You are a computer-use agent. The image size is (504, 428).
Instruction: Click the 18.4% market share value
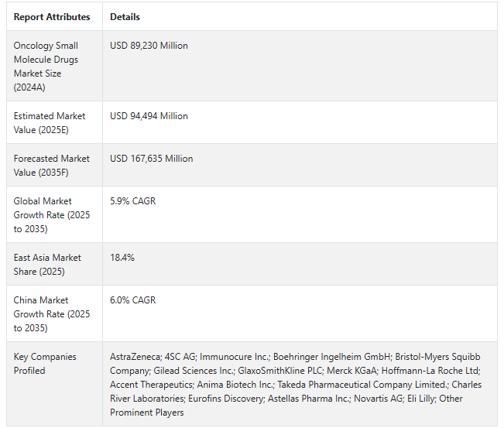click(x=122, y=258)
